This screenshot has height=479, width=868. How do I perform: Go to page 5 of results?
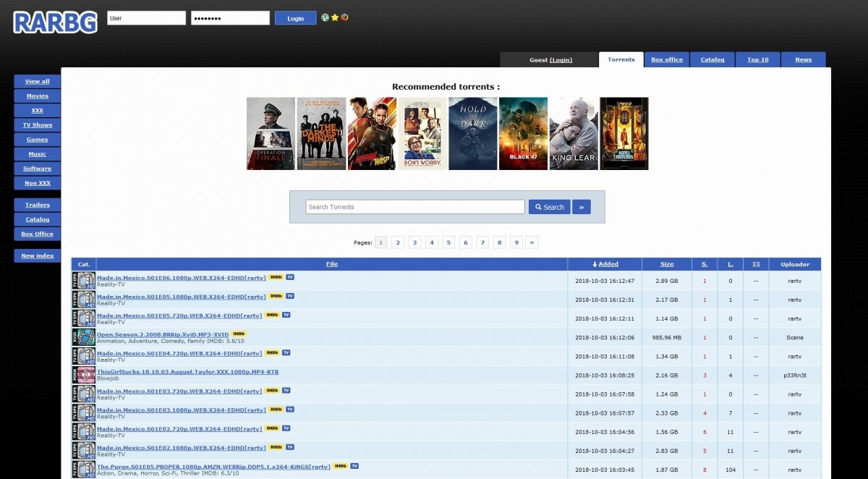point(448,242)
